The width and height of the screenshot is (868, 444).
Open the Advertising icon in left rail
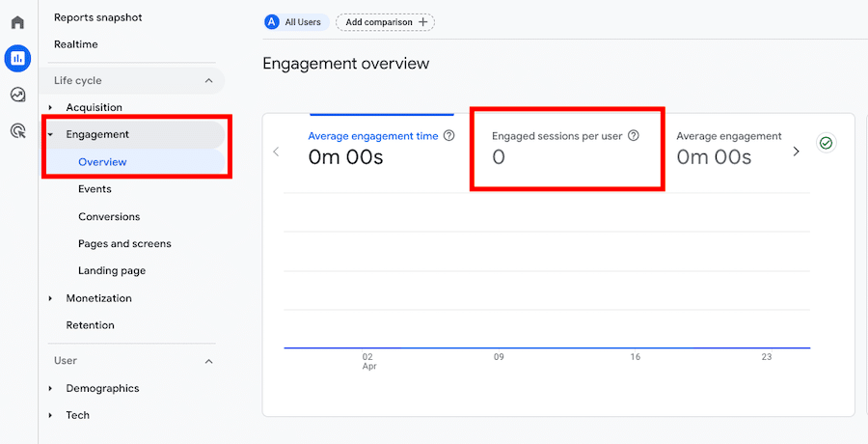pyautogui.click(x=17, y=131)
